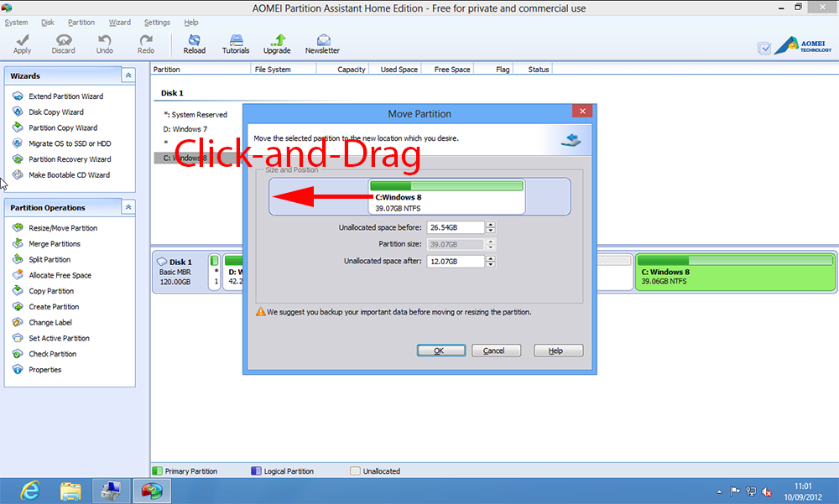This screenshot has height=504, width=839.
Task: Open the System menu
Action: point(16,23)
